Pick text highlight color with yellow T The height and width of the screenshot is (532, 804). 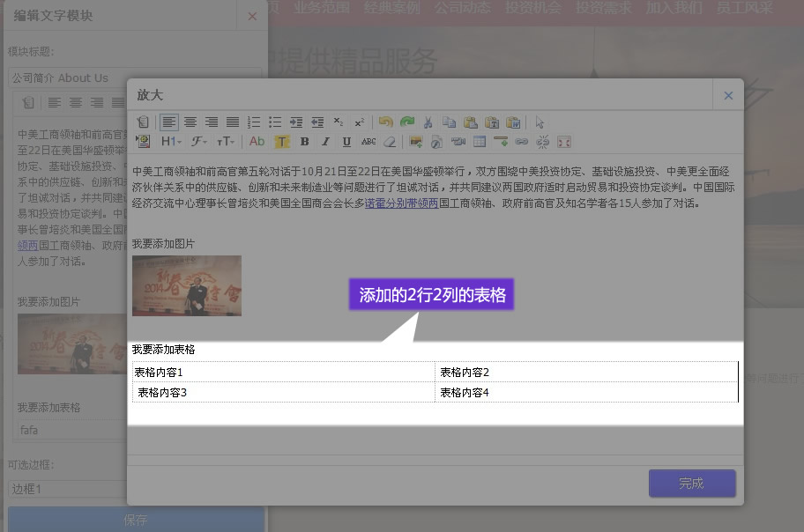[281, 141]
